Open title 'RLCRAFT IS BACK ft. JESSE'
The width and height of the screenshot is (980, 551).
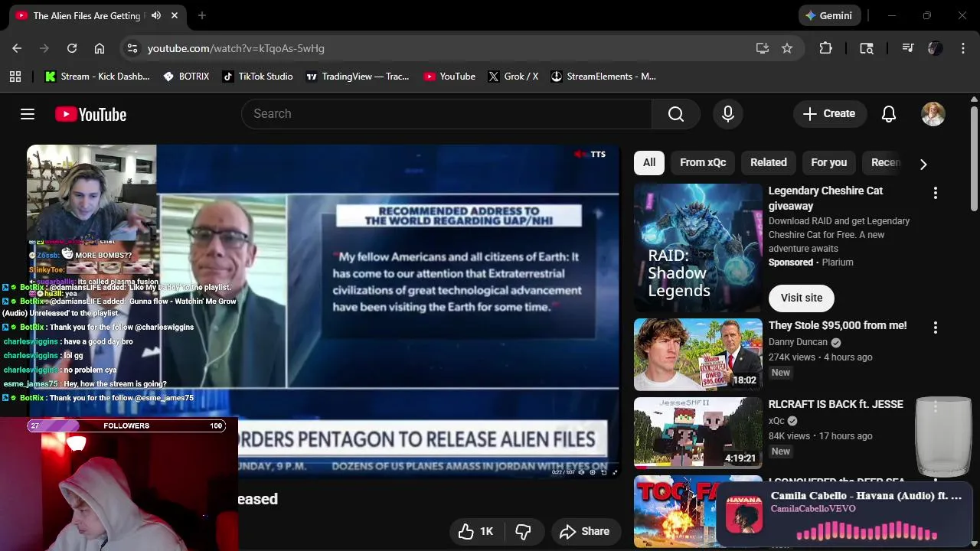[x=836, y=404]
